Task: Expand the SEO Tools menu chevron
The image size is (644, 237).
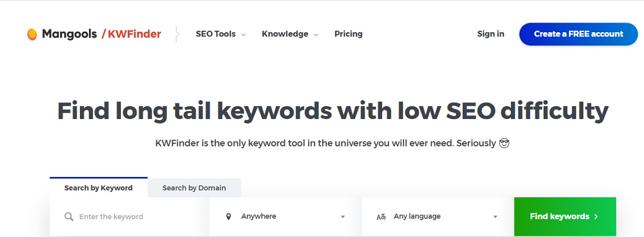Action: pos(243,35)
